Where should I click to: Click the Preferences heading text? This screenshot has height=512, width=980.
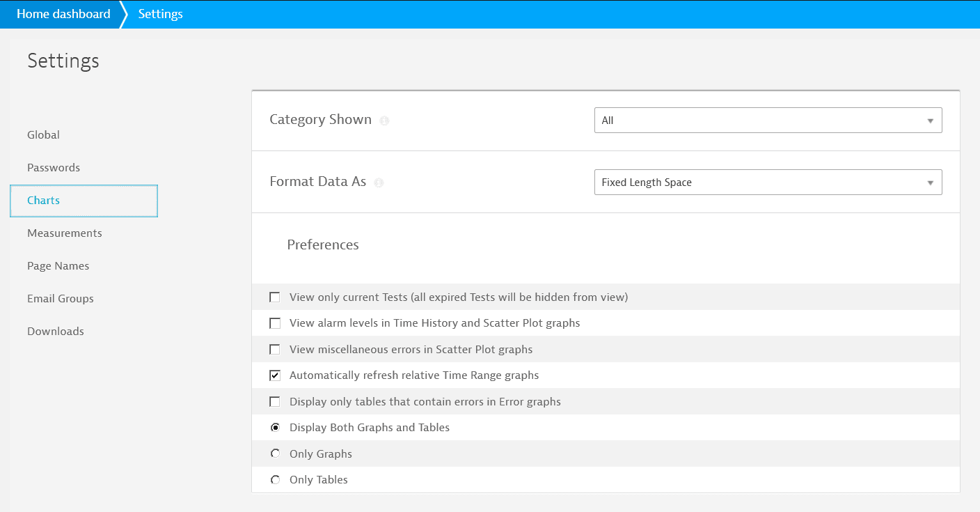[x=323, y=245]
